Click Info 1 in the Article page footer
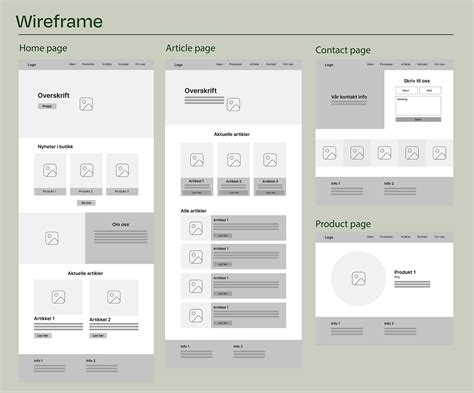The height and width of the screenshot is (393, 474). (x=185, y=347)
